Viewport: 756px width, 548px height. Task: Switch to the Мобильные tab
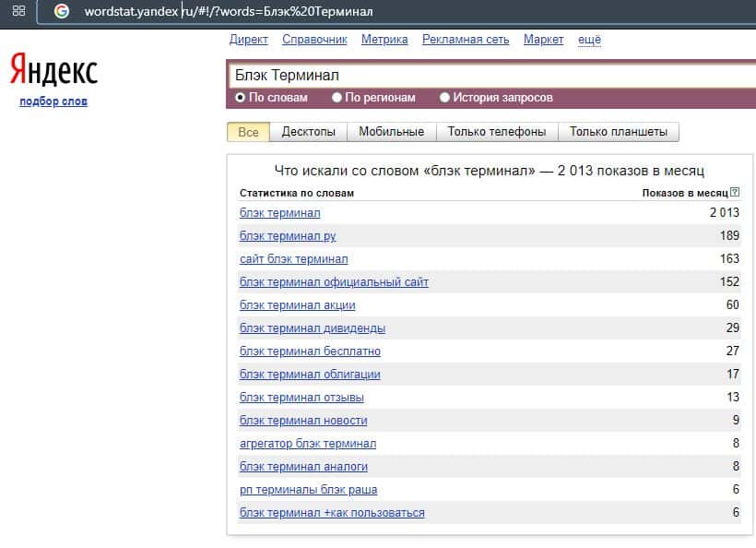392,132
